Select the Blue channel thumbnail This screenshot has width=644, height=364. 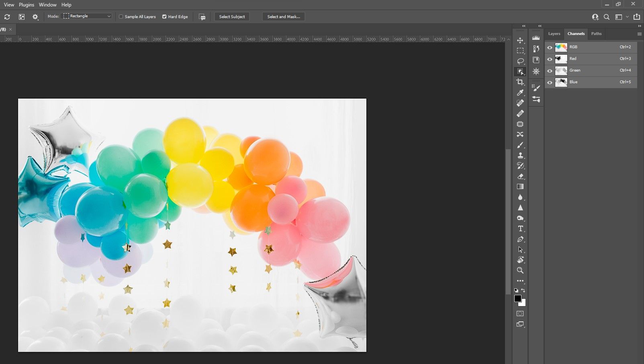(x=561, y=82)
